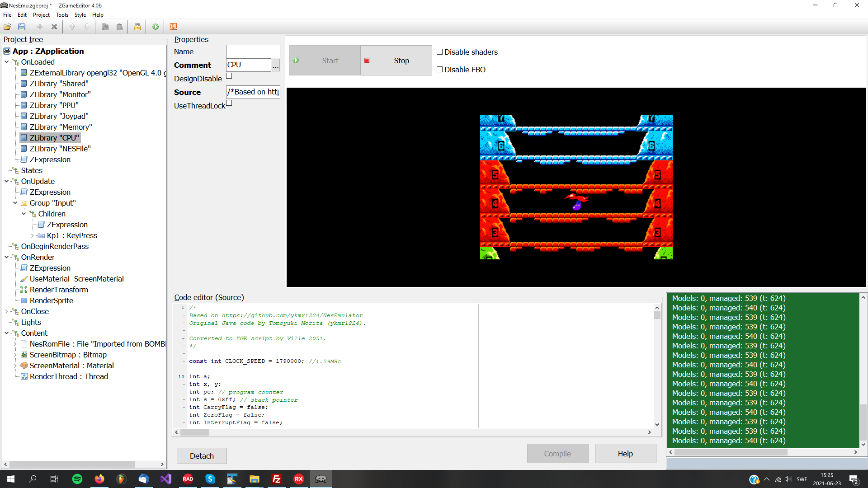Viewport: 868px width, 488px height.
Task: Open Windows Start menu
Action: pos(11,479)
